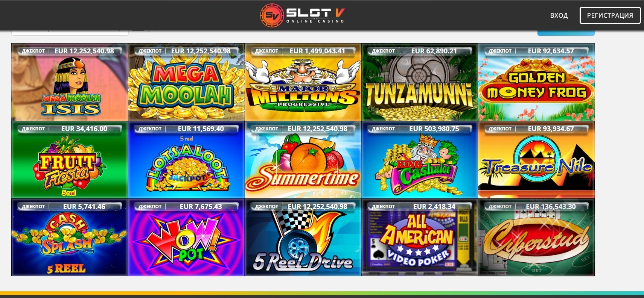644x298 pixels.
Task: Launch the WowPot slot
Action: (186, 237)
